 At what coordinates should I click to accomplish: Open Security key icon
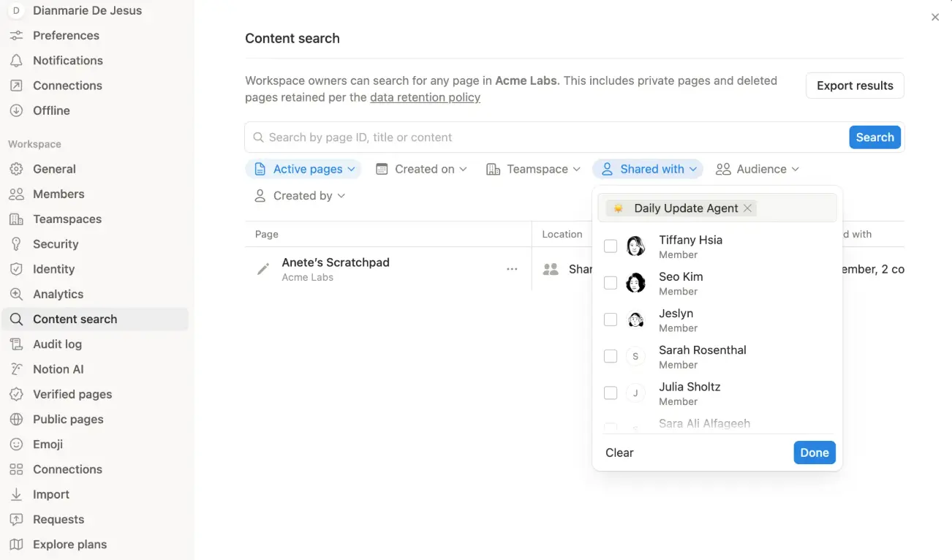(16, 244)
